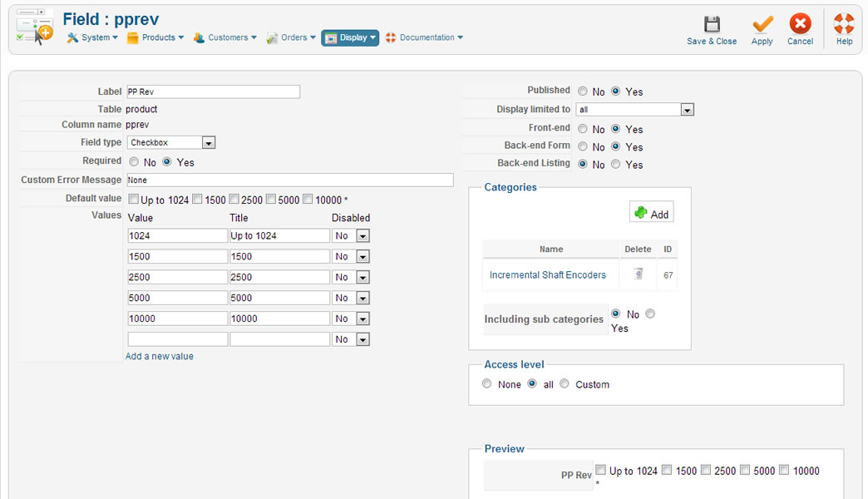Click the red Cancel icon
This screenshot has width=868, height=499.
click(800, 24)
